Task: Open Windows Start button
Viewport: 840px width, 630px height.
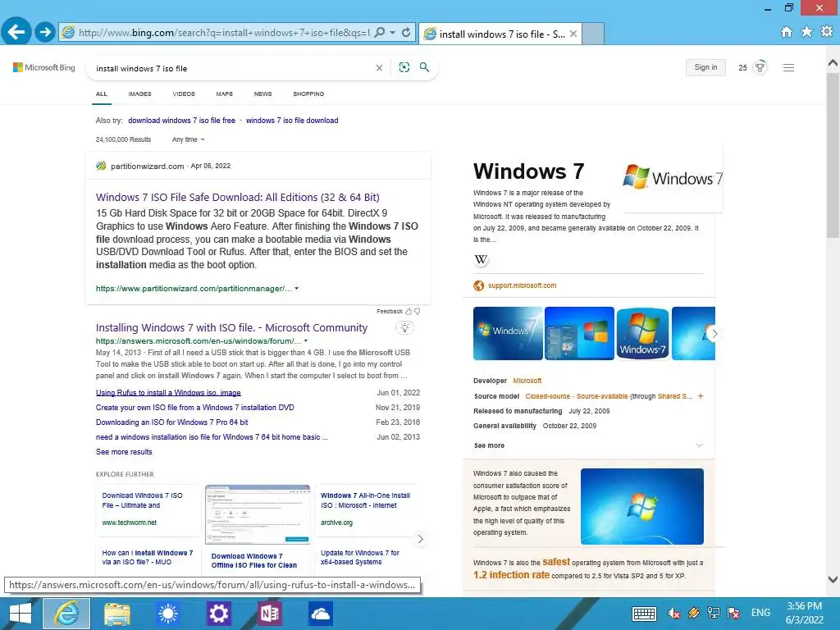Action: point(20,614)
